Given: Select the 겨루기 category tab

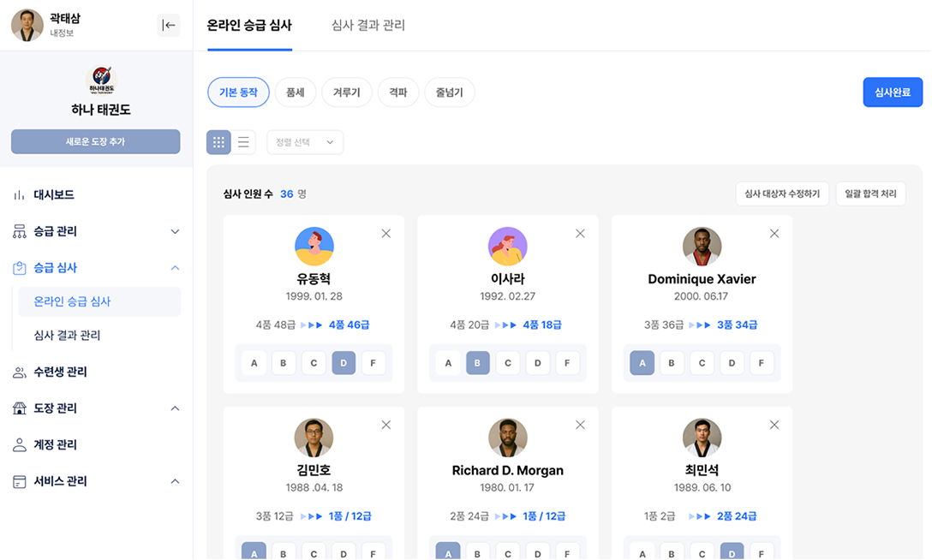Looking at the screenshot, I should (x=346, y=92).
